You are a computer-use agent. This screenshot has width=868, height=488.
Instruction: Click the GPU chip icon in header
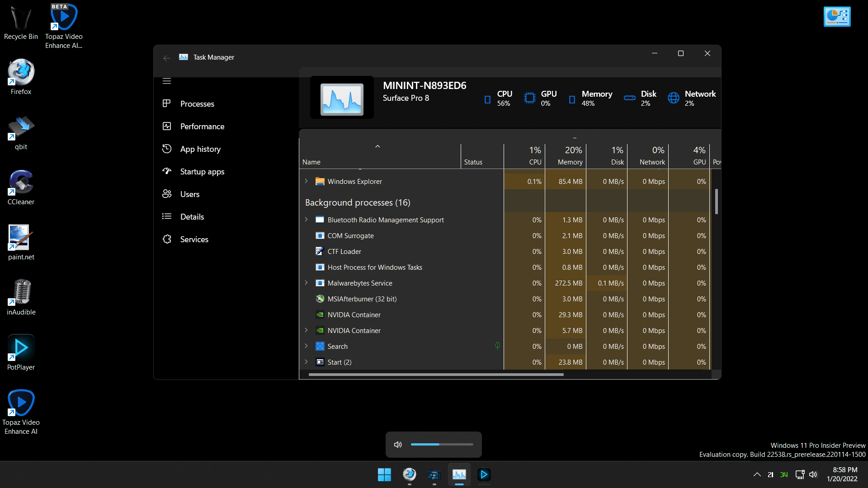pos(529,98)
